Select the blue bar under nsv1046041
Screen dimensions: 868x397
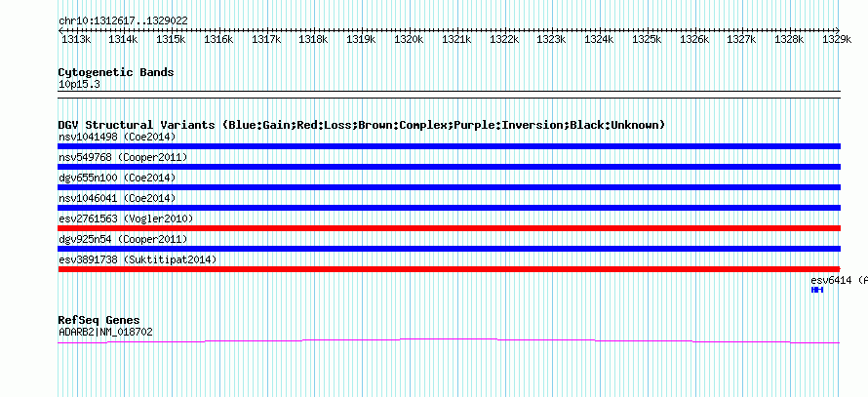[449, 208]
